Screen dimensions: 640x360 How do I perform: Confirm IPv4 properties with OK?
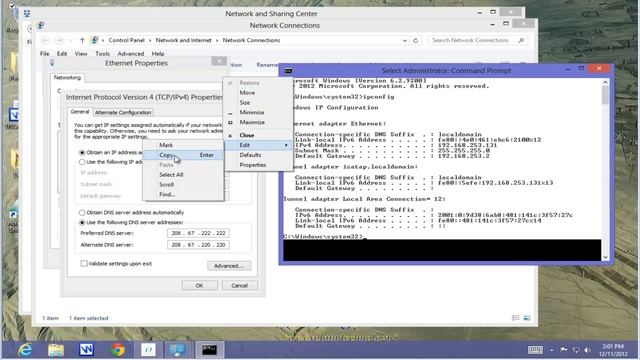pyautogui.click(x=199, y=285)
